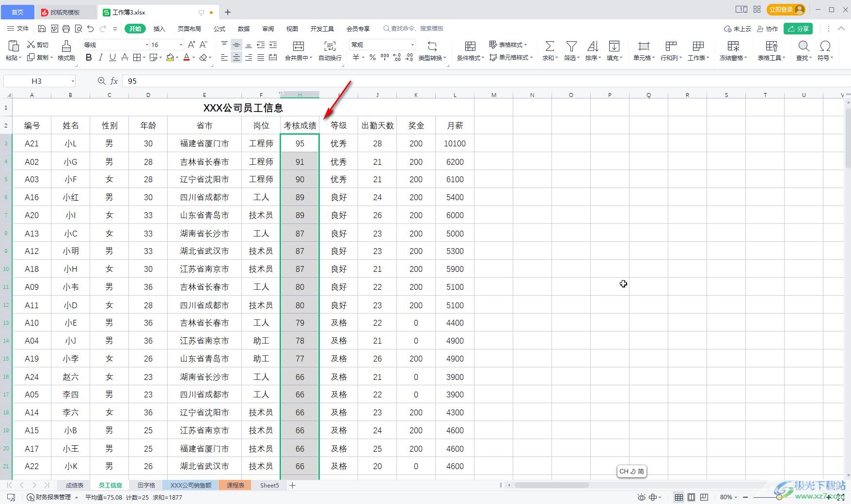Click Wrap Text (自动换行) icon
The height and width of the screenshot is (504, 851).
330,46
